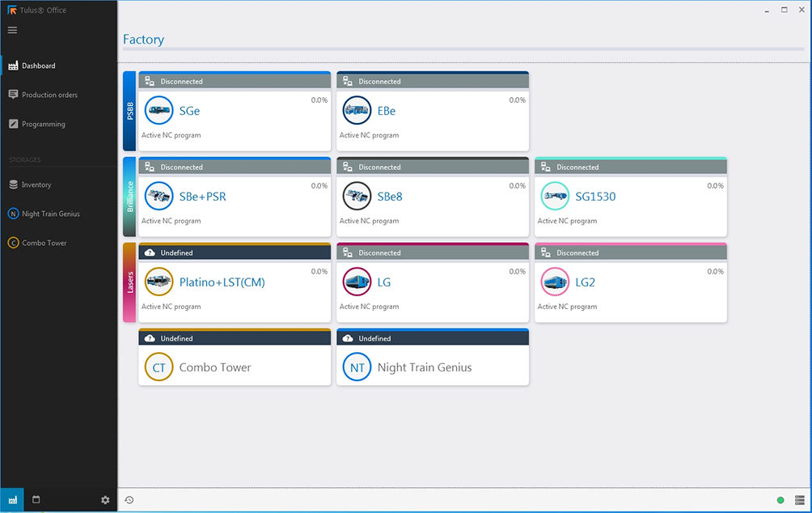Click the settings gear icon
Viewport: 812px width, 513px height.
[x=105, y=500]
